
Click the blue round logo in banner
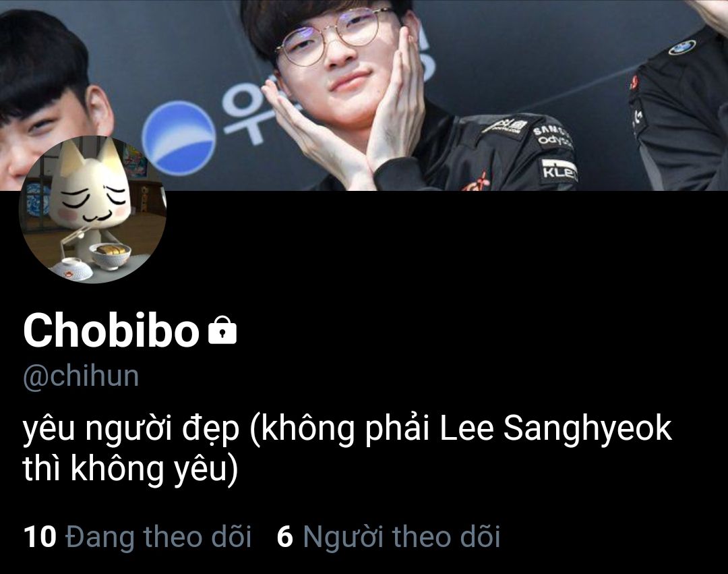(x=179, y=138)
